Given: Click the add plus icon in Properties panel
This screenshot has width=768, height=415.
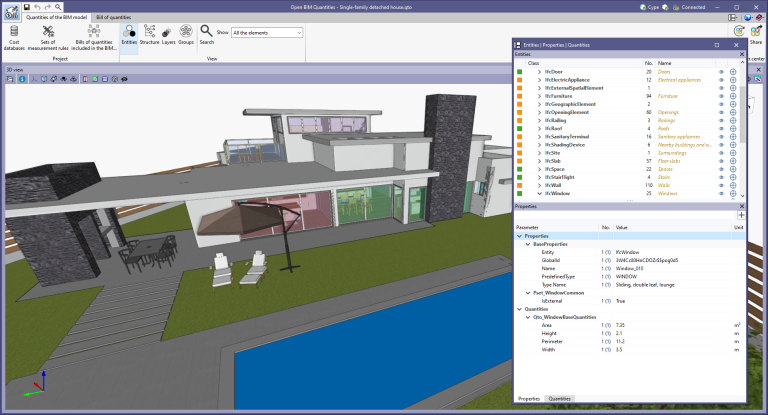Looking at the screenshot, I should pyautogui.click(x=740, y=215).
